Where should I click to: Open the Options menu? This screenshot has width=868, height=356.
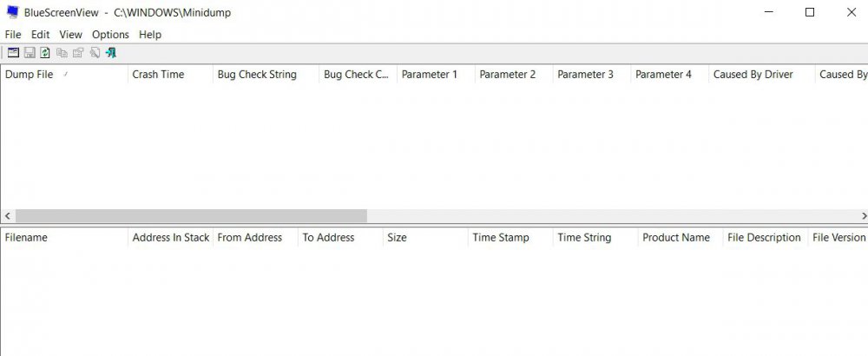click(x=110, y=35)
